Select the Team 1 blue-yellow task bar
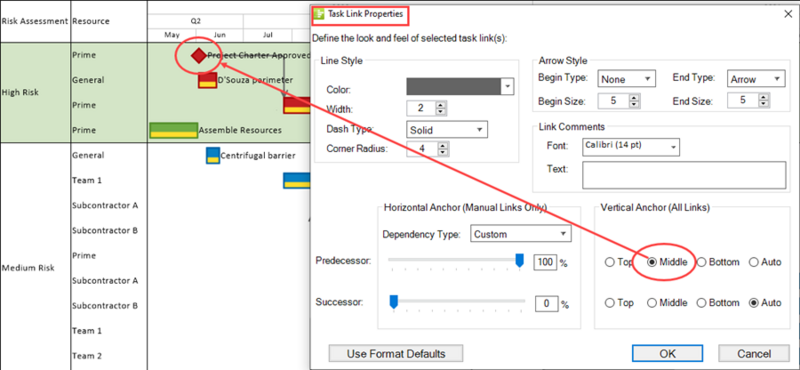800x370 pixels. click(x=296, y=181)
